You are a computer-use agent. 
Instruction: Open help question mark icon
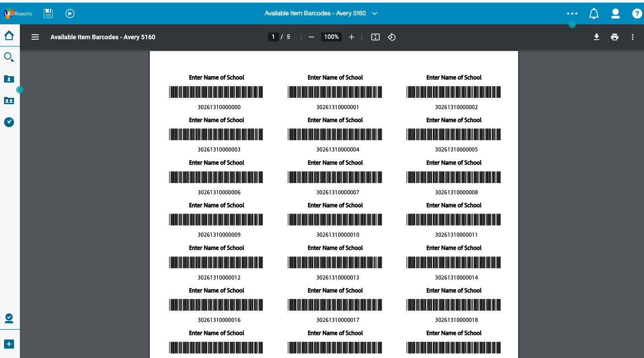(x=637, y=14)
